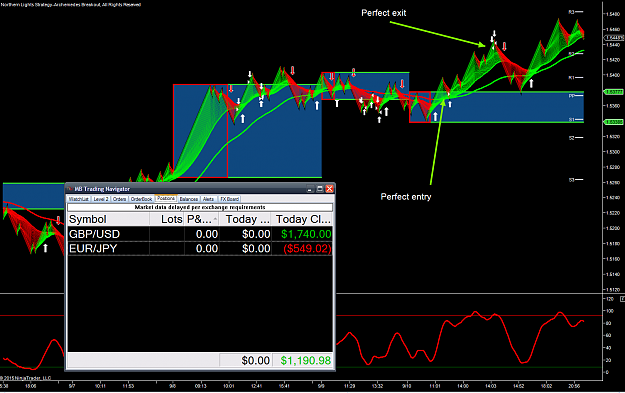625x393 pixels.
Task: Click the S2 pivot level label
Action: (x=571, y=138)
